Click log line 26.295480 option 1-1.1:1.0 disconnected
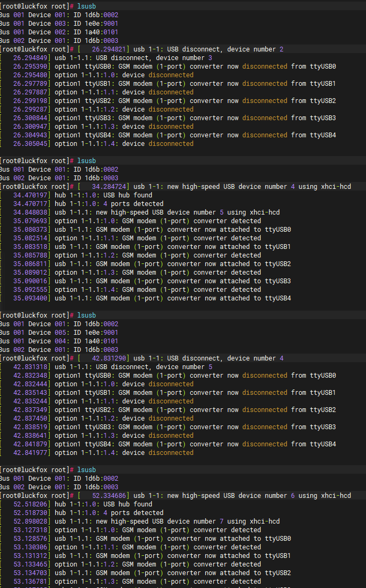This screenshot has height=588, width=366. (97, 75)
